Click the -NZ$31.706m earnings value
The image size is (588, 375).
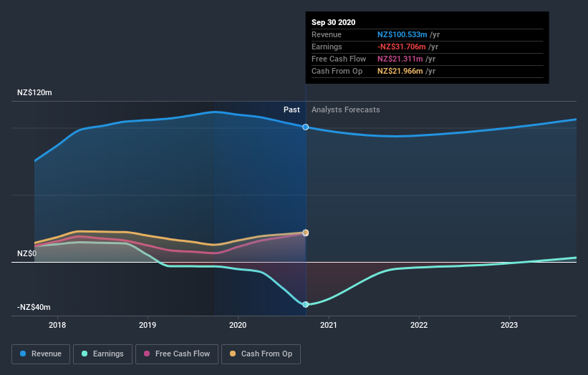(x=401, y=47)
